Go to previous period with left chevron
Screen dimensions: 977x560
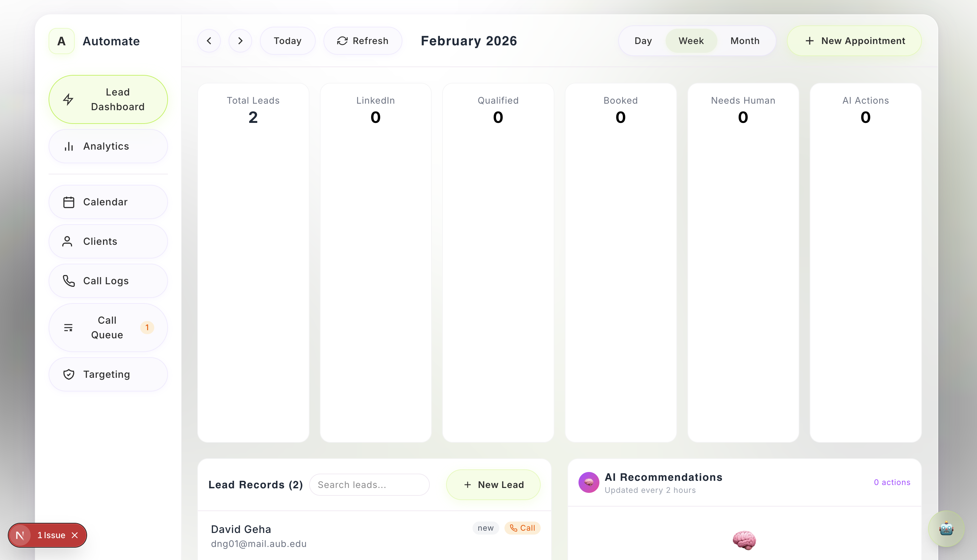click(x=209, y=41)
